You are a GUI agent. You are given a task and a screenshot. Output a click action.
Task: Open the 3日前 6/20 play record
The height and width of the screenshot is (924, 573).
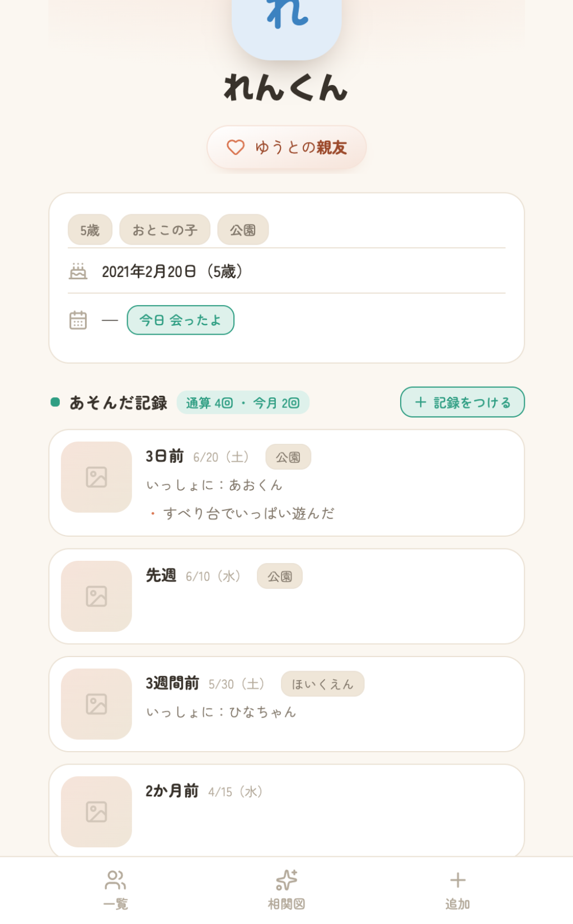point(286,483)
